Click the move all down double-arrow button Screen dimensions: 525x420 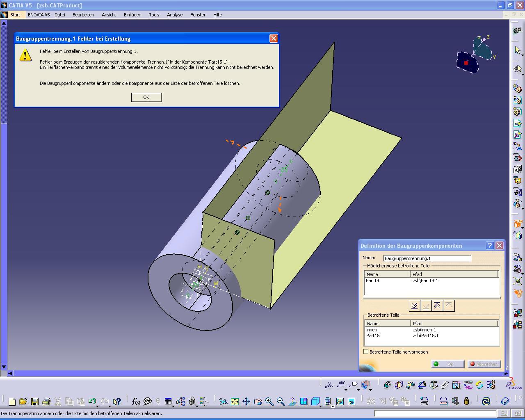click(414, 306)
